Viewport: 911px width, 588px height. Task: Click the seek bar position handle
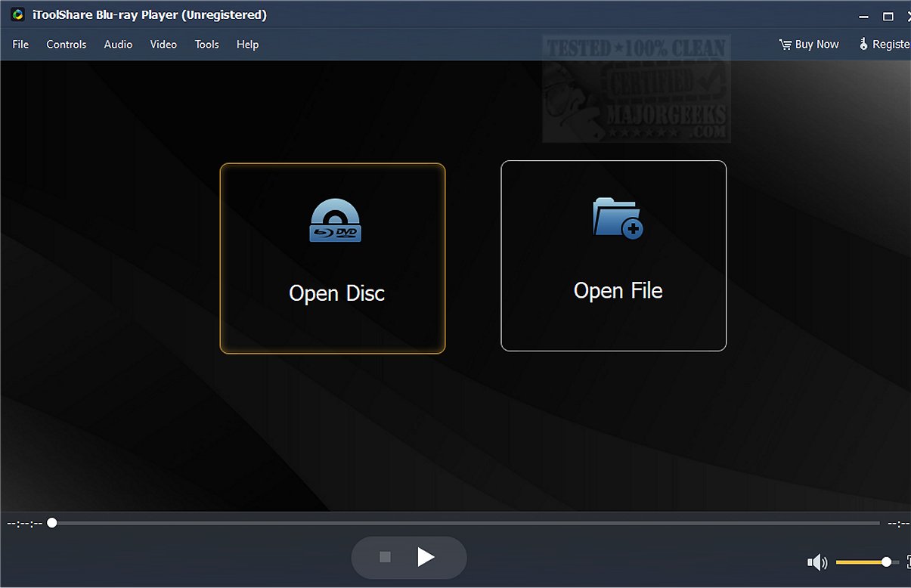pos(52,522)
